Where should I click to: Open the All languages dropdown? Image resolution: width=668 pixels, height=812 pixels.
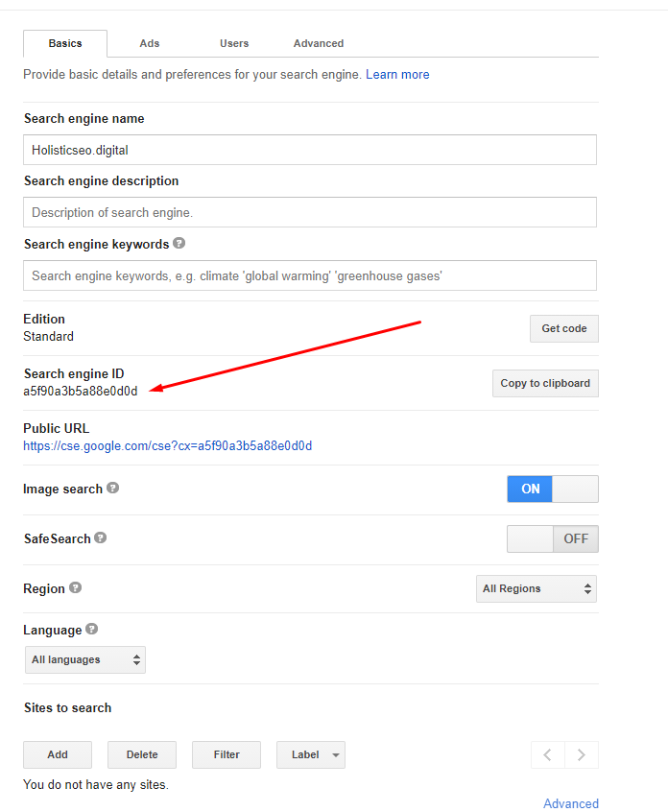pyautogui.click(x=85, y=659)
